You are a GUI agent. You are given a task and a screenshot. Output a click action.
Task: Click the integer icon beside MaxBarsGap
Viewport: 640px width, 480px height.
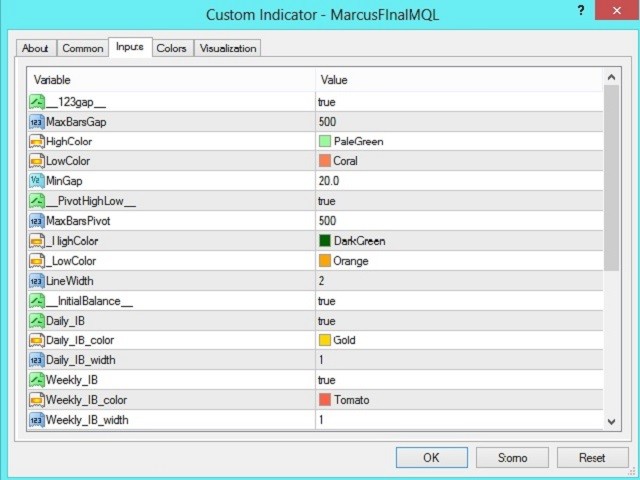coord(37,122)
